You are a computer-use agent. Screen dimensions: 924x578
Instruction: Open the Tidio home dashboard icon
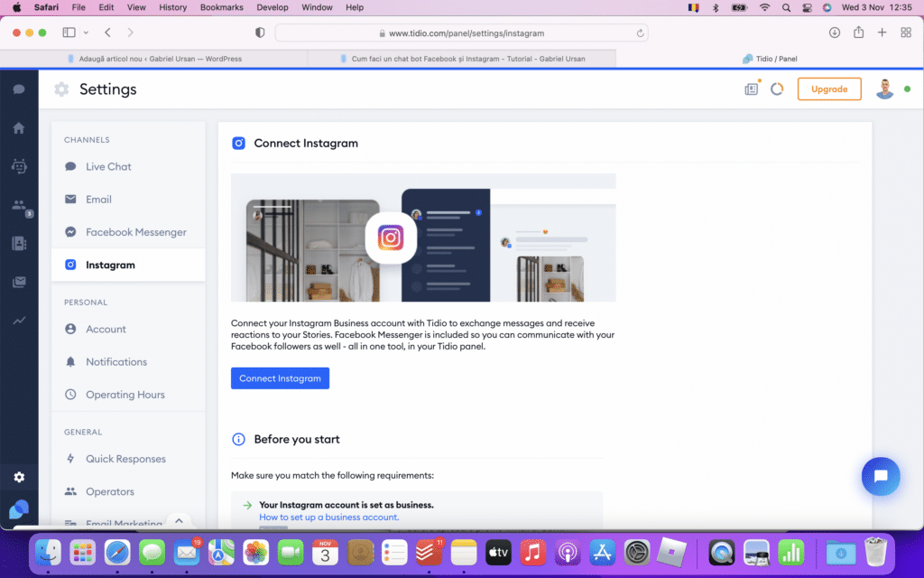[x=19, y=128]
